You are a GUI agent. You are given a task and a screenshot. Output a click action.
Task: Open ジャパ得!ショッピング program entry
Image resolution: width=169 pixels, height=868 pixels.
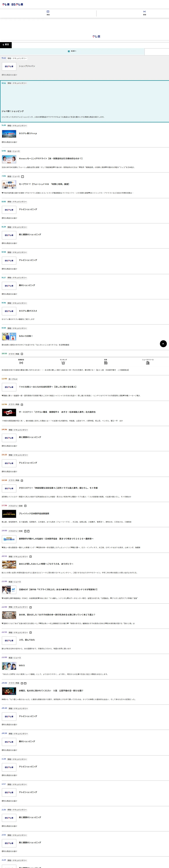coord(84,101)
